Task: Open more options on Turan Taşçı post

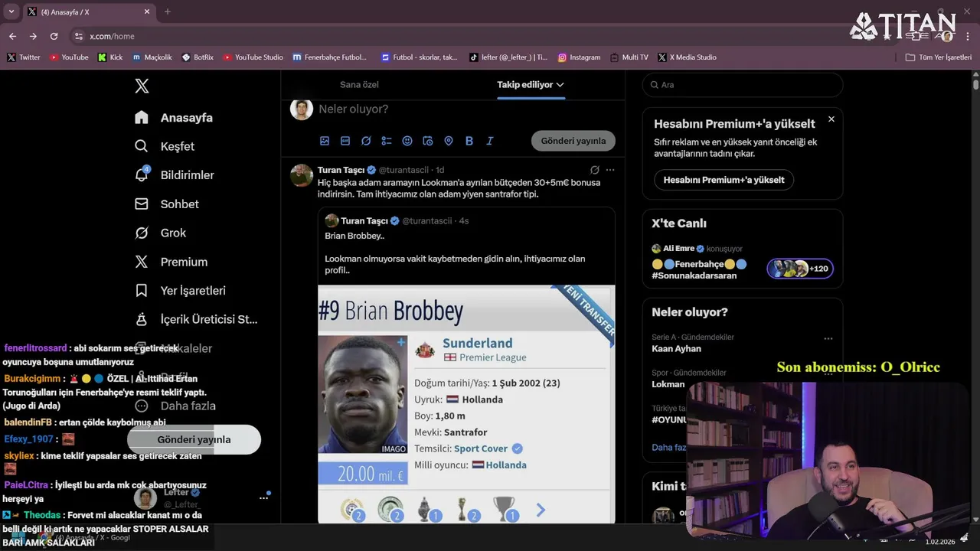Action: [610, 170]
